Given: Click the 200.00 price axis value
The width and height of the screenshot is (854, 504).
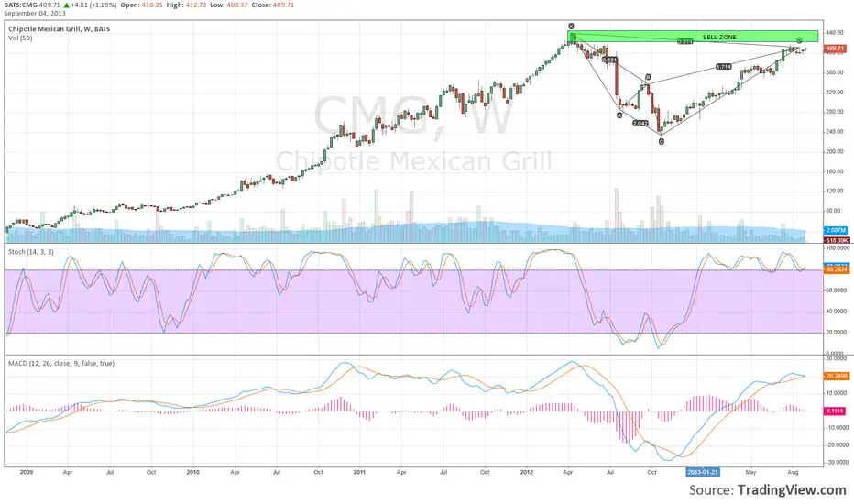Looking at the screenshot, I should coord(835,151).
